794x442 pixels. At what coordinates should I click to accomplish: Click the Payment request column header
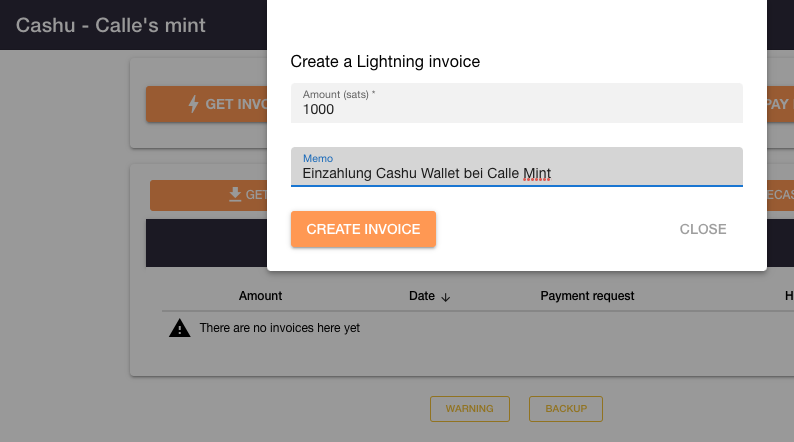(587, 296)
